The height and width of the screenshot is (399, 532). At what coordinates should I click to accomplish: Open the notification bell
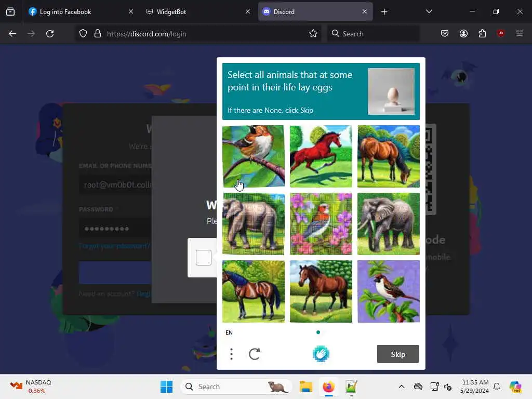click(x=497, y=387)
